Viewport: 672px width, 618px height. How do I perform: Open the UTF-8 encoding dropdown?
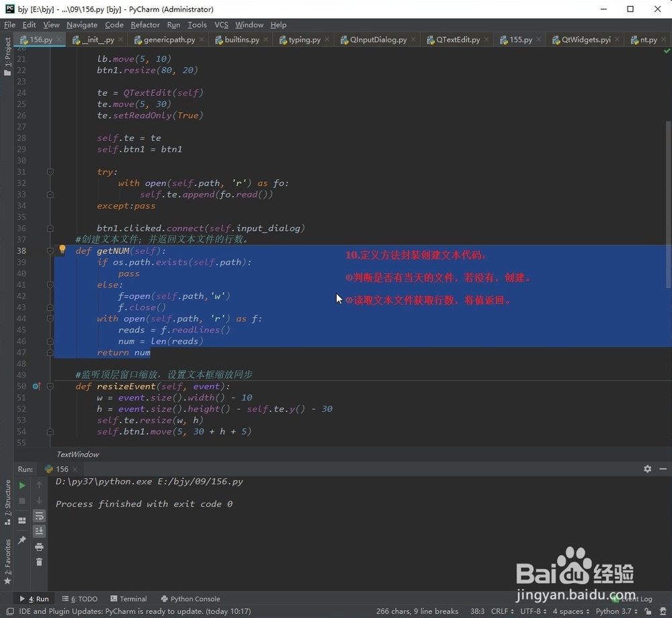533,611
